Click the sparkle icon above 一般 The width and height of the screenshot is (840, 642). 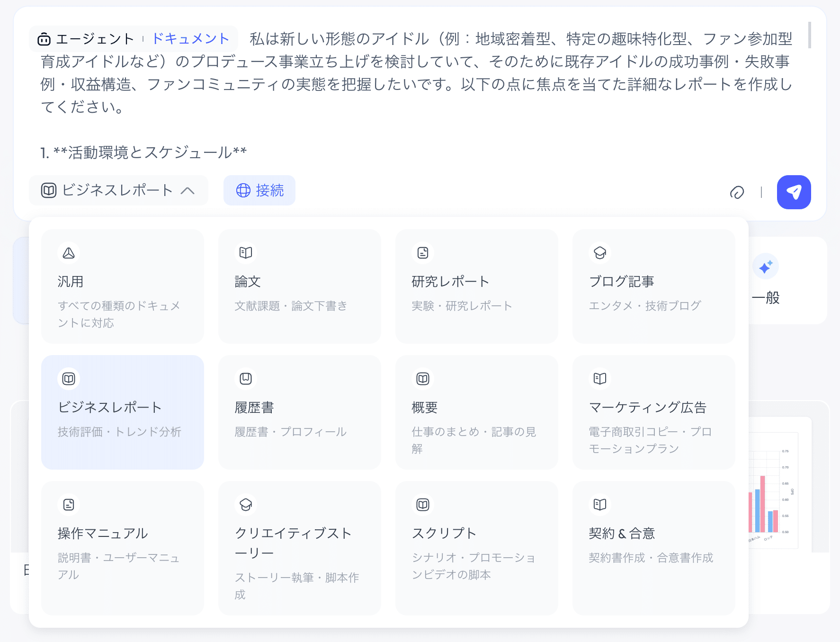[x=765, y=267]
